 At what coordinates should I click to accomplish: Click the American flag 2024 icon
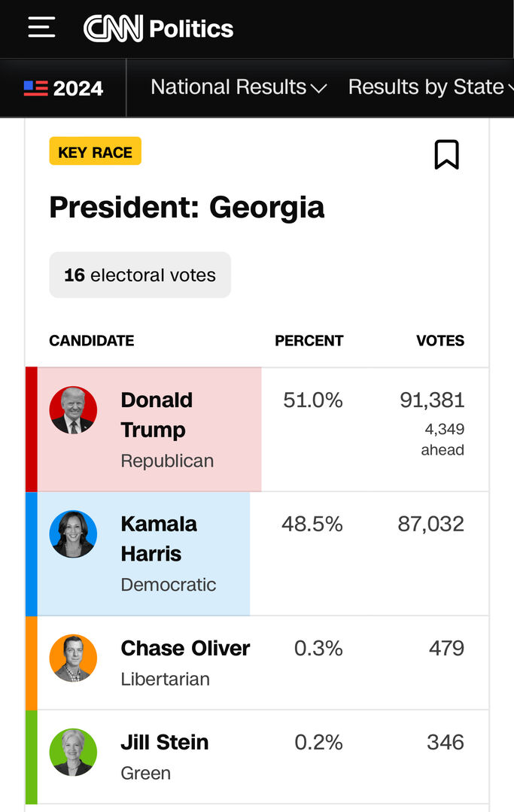[35, 88]
